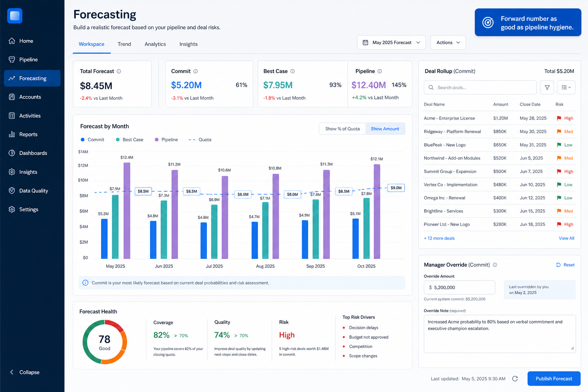Open Dashboards from the sidebar
588x392 pixels.
point(32,153)
